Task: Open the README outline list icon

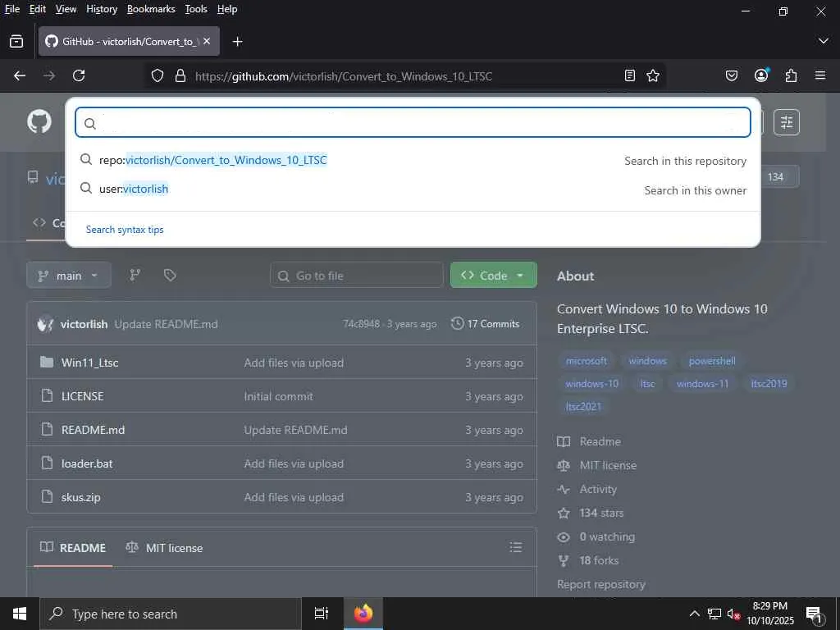Action: [x=515, y=547]
